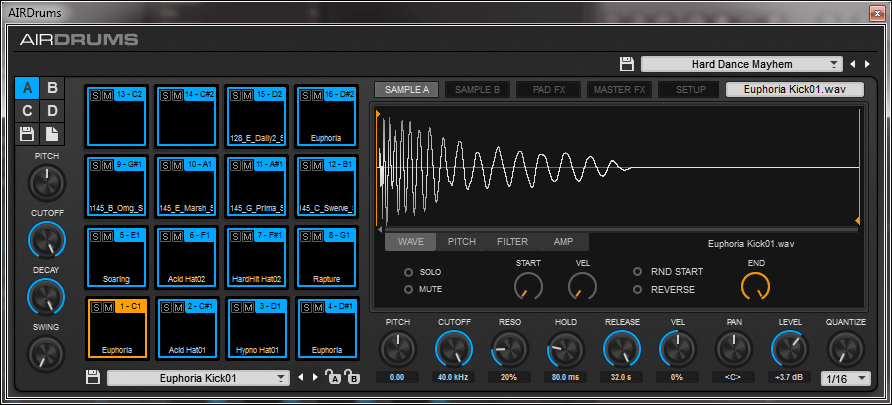Solo pad 13 - C2

click(x=95, y=95)
